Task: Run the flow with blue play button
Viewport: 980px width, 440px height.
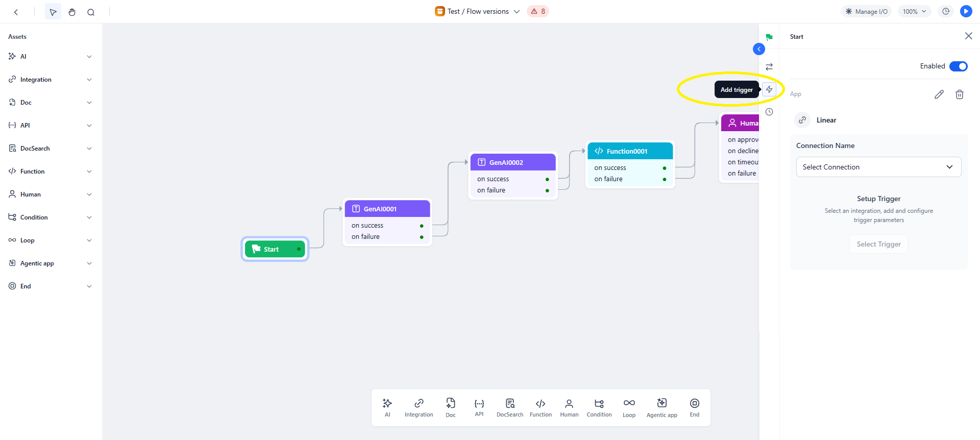Action: (966, 11)
